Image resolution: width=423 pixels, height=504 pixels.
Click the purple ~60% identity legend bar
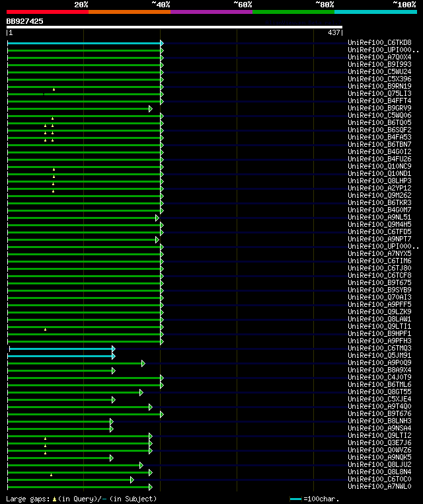point(211,12)
